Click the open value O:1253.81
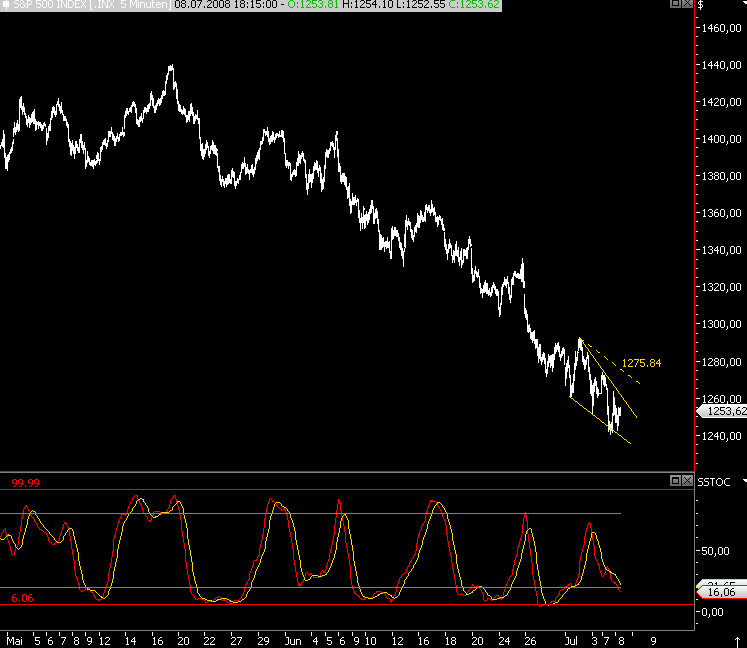The width and height of the screenshot is (747, 648). pyautogui.click(x=313, y=5)
